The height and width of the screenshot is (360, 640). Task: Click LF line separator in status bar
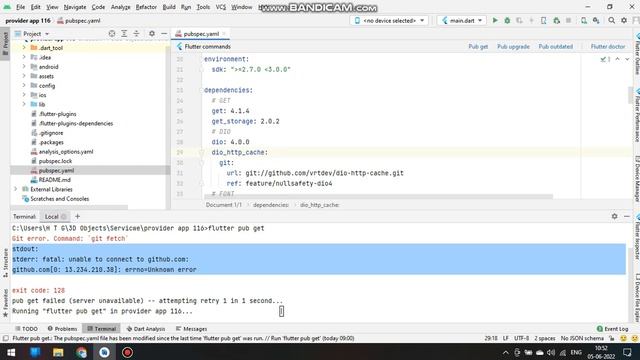click(506, 338)
